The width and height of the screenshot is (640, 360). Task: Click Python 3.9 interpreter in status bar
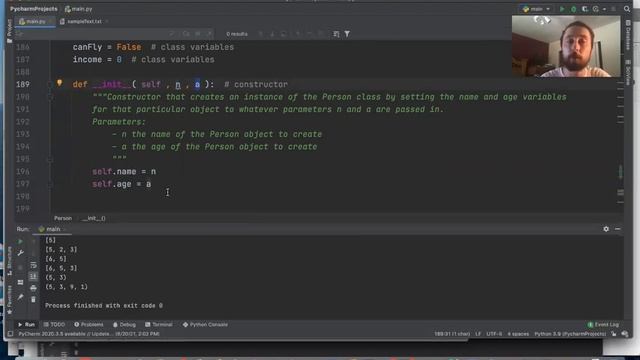[570, 334]
